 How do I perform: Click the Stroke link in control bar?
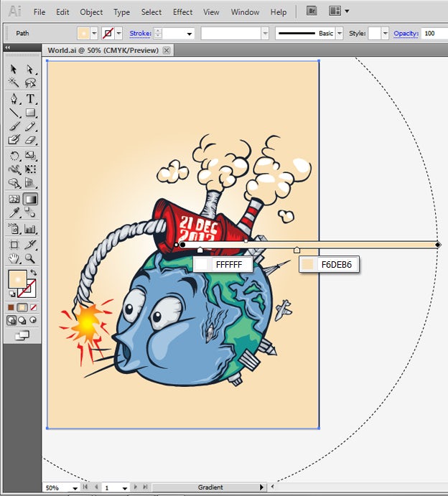140,34
